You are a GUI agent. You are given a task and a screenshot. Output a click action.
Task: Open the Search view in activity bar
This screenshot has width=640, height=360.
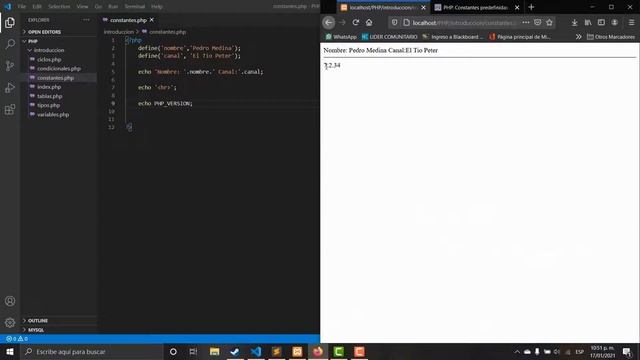point(10,44)
